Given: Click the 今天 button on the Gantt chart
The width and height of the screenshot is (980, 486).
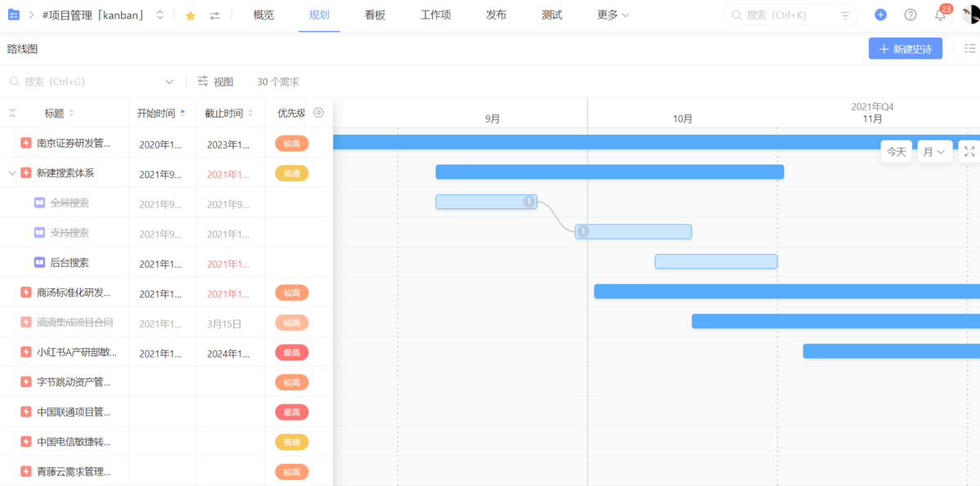Looking at the screenshot, I should pyautogui.click(x=896, y=151).
